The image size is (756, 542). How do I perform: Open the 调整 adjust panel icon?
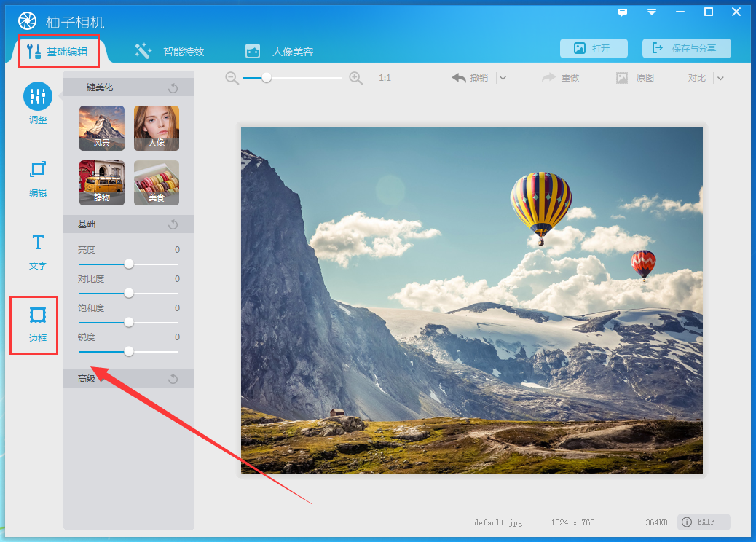[38, 96]
